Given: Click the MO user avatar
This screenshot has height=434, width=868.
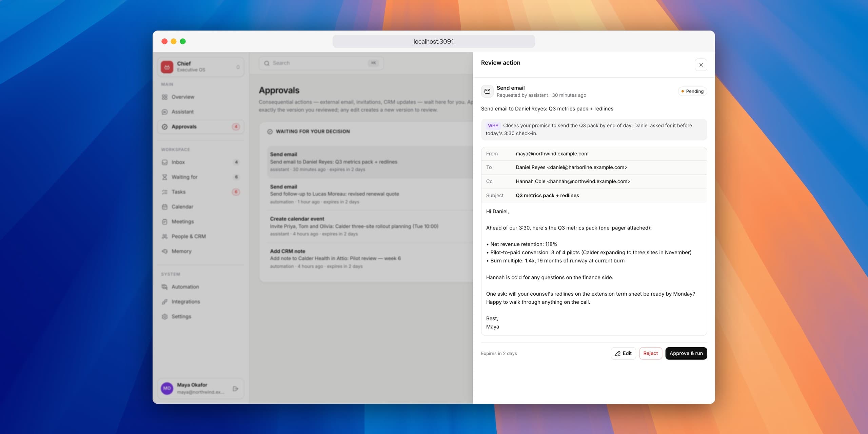Looking at the screenshot, I should (167, 388).
